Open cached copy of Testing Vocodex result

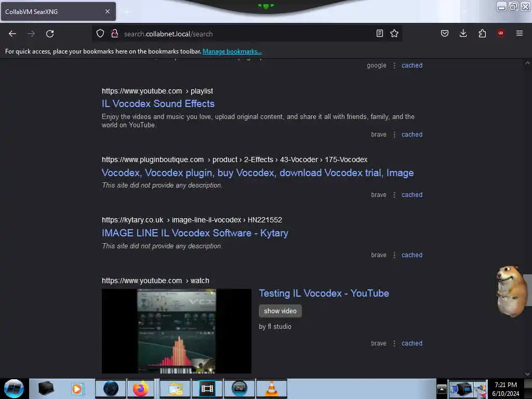pos(412,343)
